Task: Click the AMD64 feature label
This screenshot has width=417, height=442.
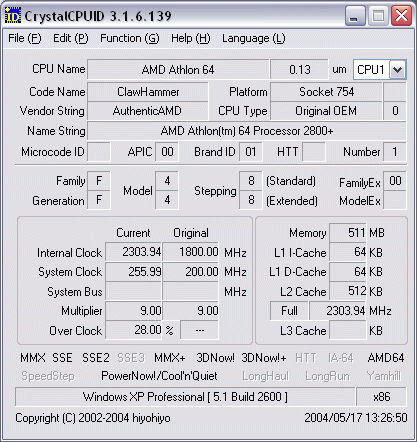Action: point(386,358)
